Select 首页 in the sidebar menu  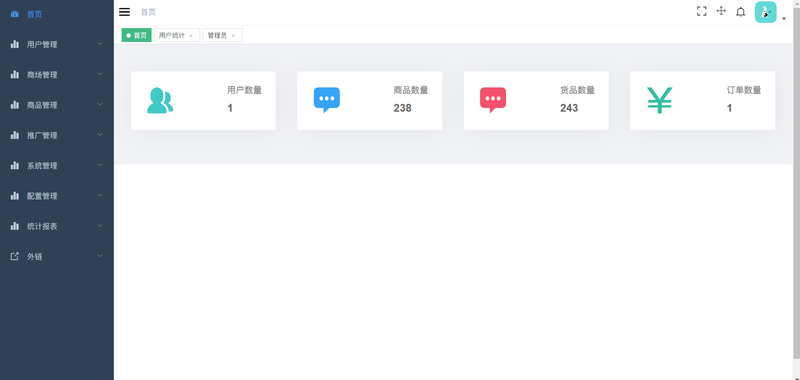pyautogui.click(x=57, y=14)
